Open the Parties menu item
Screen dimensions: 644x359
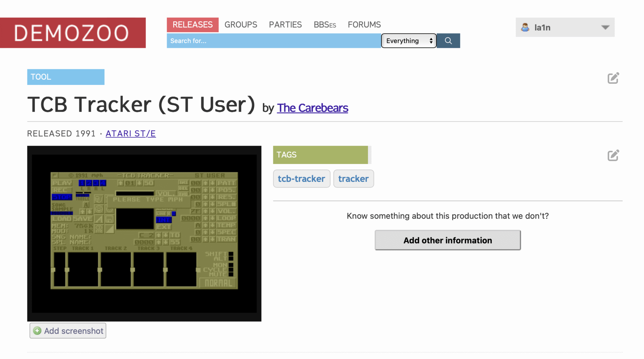pyautogui.click(x=285, y=25)
